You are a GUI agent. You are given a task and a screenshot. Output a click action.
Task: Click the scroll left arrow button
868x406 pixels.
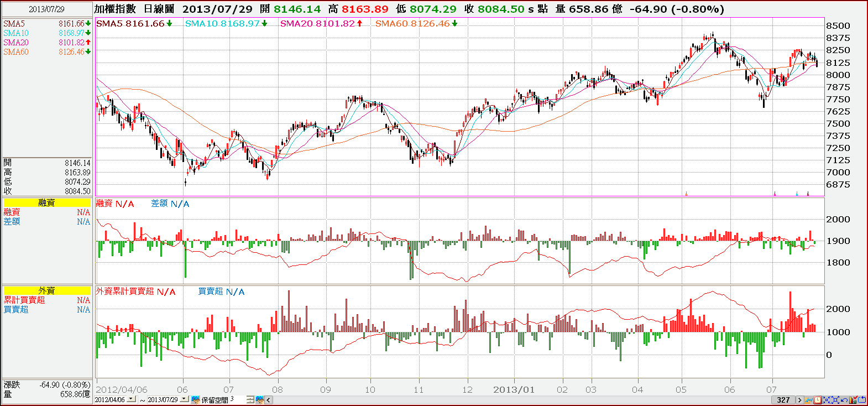point(269,400)
